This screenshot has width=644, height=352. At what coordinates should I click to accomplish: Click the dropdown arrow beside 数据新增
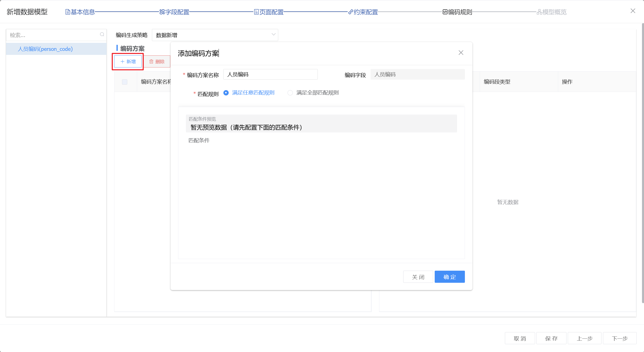click(273, 34)
